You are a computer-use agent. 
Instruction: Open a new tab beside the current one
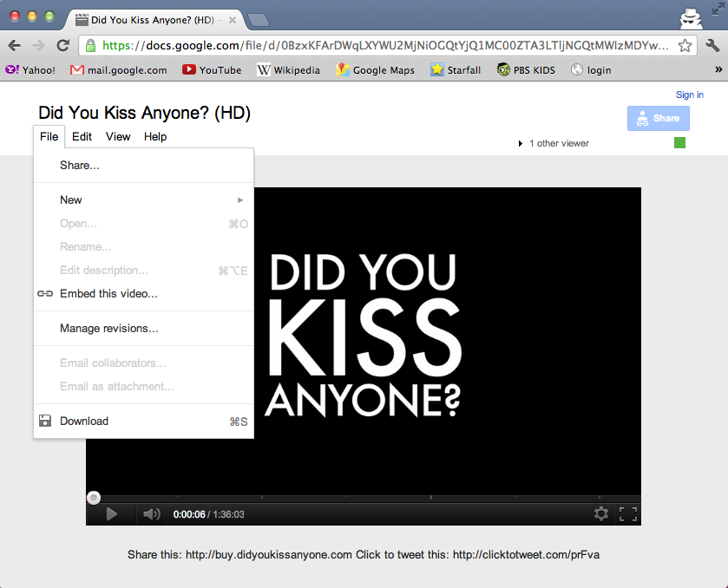[259, 20]
